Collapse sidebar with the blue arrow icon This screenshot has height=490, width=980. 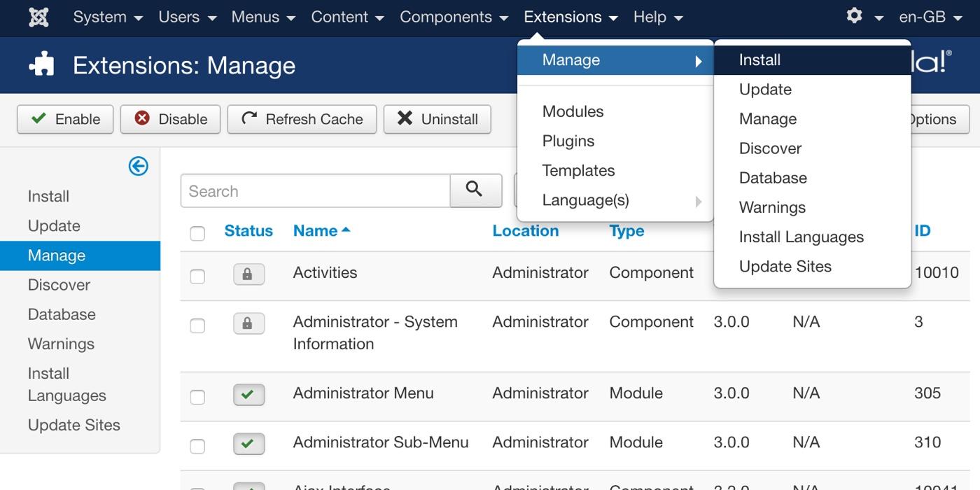tap(138, 166)
